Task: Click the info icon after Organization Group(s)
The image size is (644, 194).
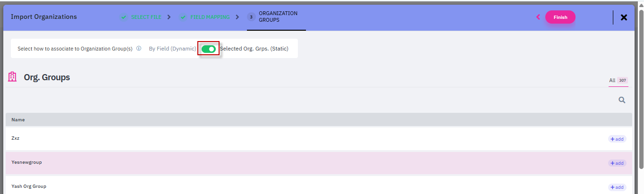Action: pyautogui.click(x=139, y=49)
